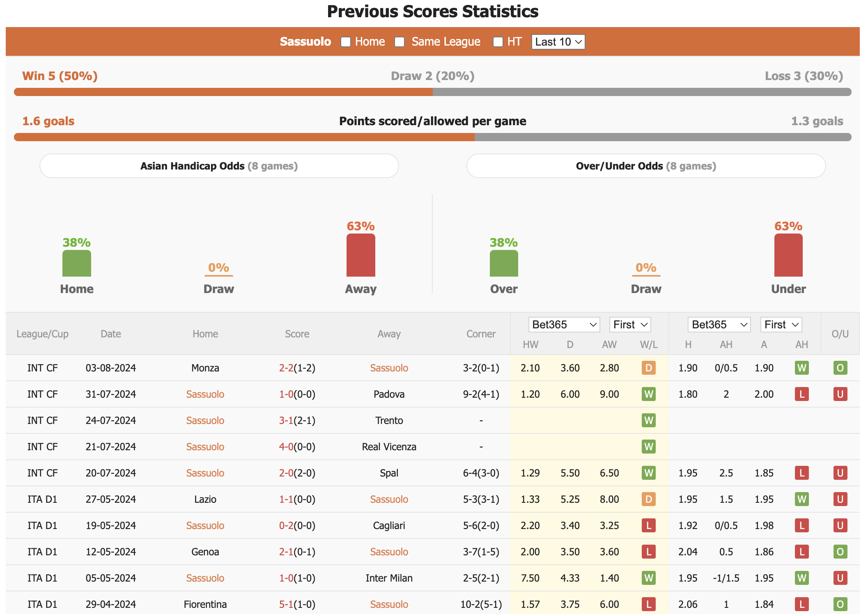Open the 2-2 Monza vs Sassuolo score
The width and height of the screenshot is (868, 614).
tap(286, 368)
